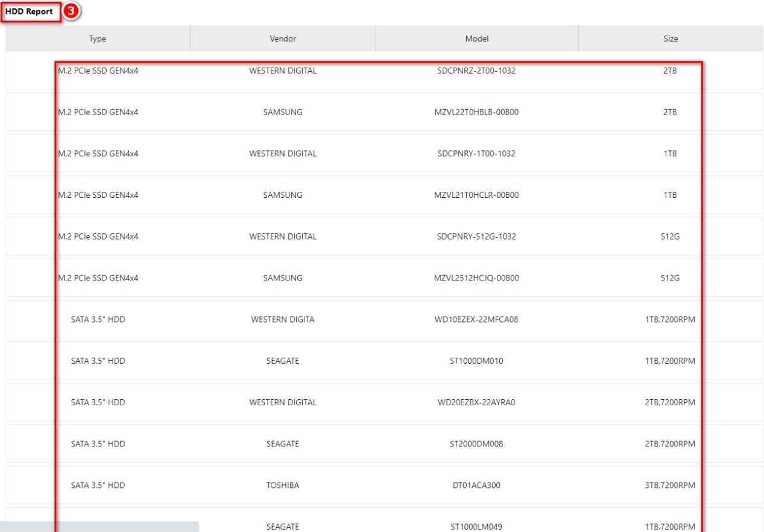This screenshot has width=764, height=532.
Task: Click size 512G in MZVL2512HCJQ-00B00 row
Action: click(x=670, y=278)
